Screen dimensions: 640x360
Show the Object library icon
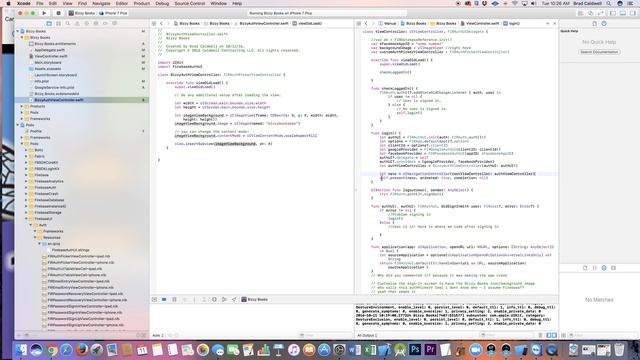coord(604,268)
